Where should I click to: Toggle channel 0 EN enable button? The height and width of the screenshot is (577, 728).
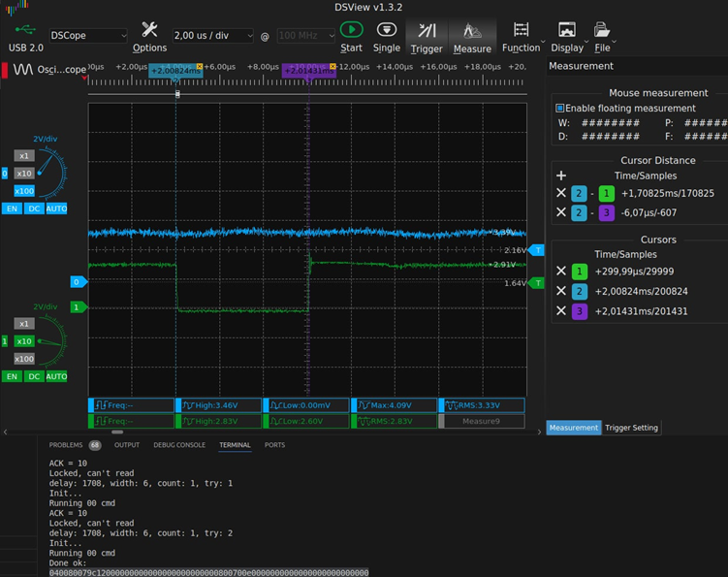(x=13, y=208)
